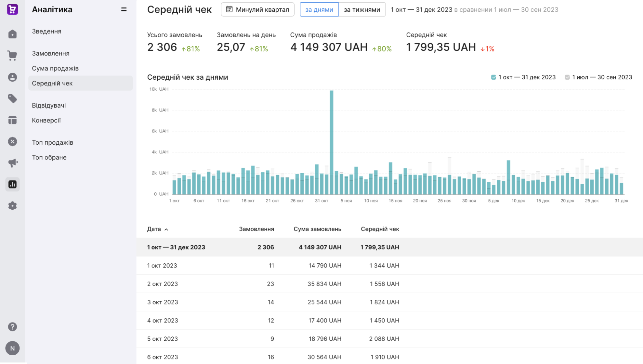The height and width of the screenshot is (364, 643).
Task: Click the store logo icon
Action: click(x=12, y=9)
